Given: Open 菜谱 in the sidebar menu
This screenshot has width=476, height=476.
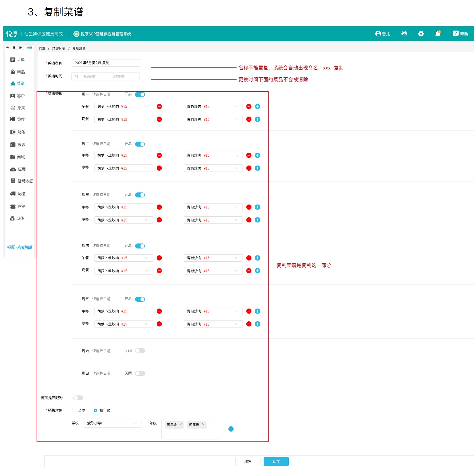Looking at the screenshot, I should pos(17,83).
